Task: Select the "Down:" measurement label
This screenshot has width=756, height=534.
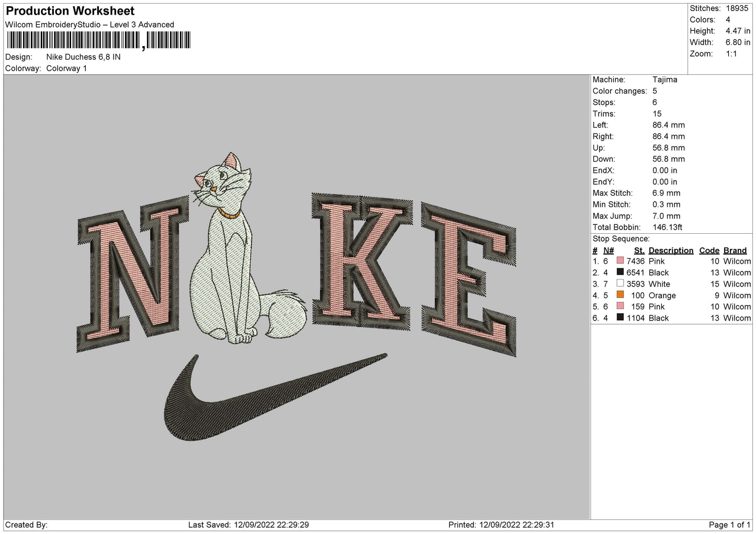Action: pyautogui.click(x=604, y=159)
